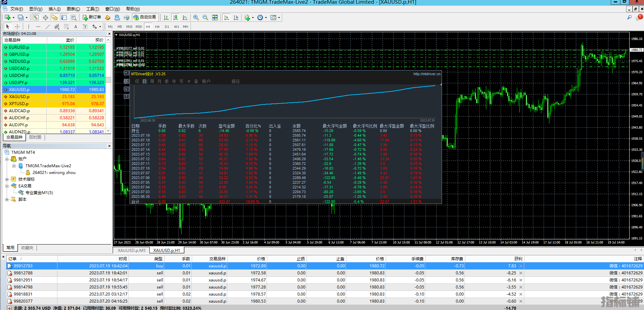Image resolution: width=644 pixels, height=310 pixels.
Task: Toggle the Market Watch window icon
Action: (36, 17)
